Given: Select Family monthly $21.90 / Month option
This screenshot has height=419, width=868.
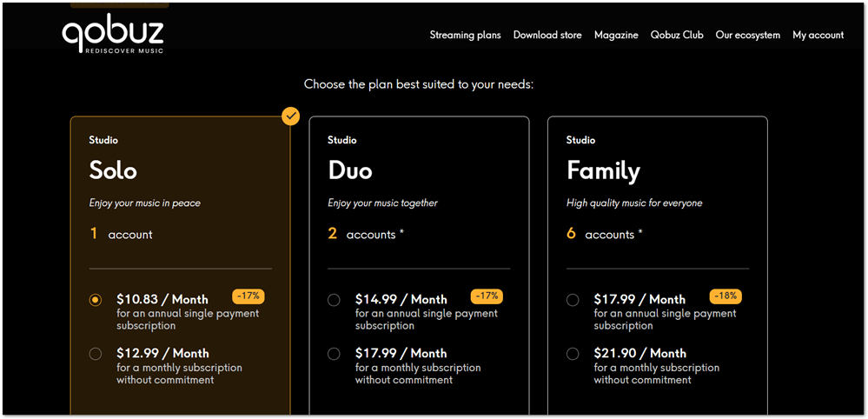Looking at the screenshot, I should pos(573,354).
